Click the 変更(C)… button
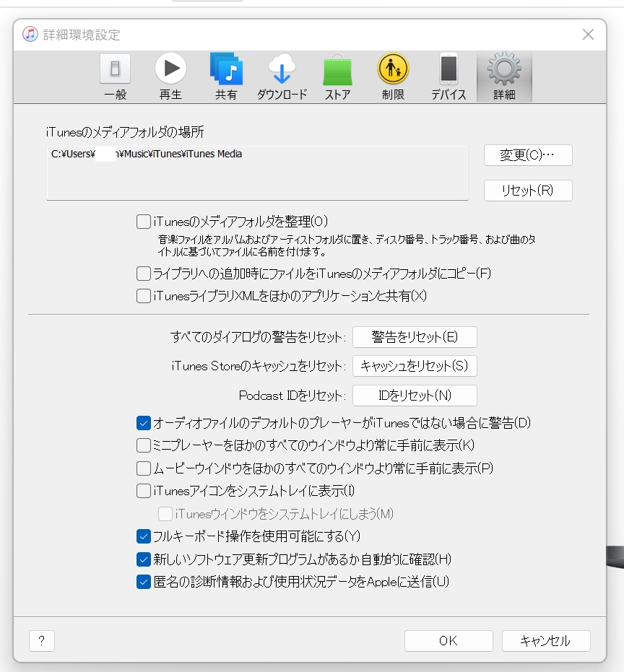 coord(528,154)
